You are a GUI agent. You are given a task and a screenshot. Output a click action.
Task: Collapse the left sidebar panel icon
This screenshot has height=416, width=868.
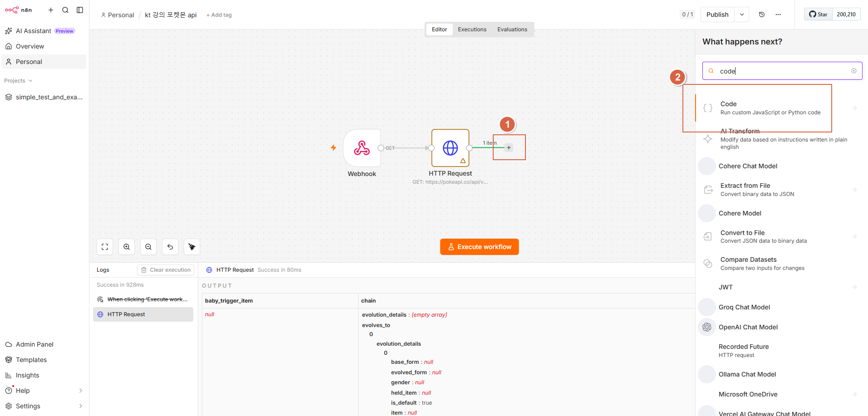[80, 10]
